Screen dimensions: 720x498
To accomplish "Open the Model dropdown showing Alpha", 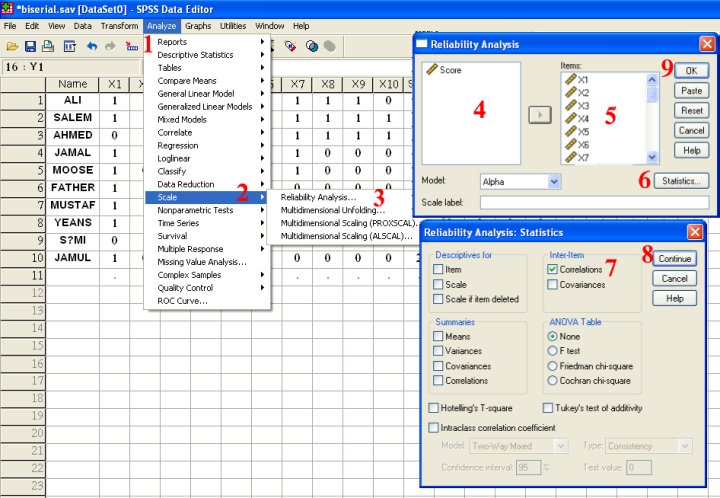I will pos(520,182).
